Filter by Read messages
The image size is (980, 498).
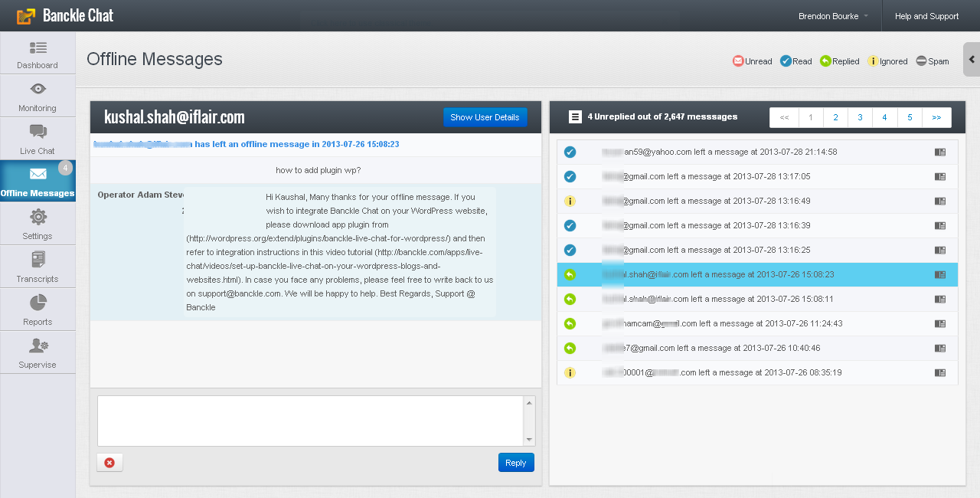click(795, 61)
